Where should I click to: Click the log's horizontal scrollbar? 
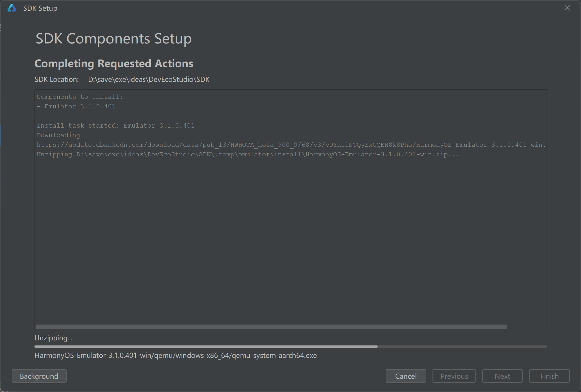[x=271, y=327]
